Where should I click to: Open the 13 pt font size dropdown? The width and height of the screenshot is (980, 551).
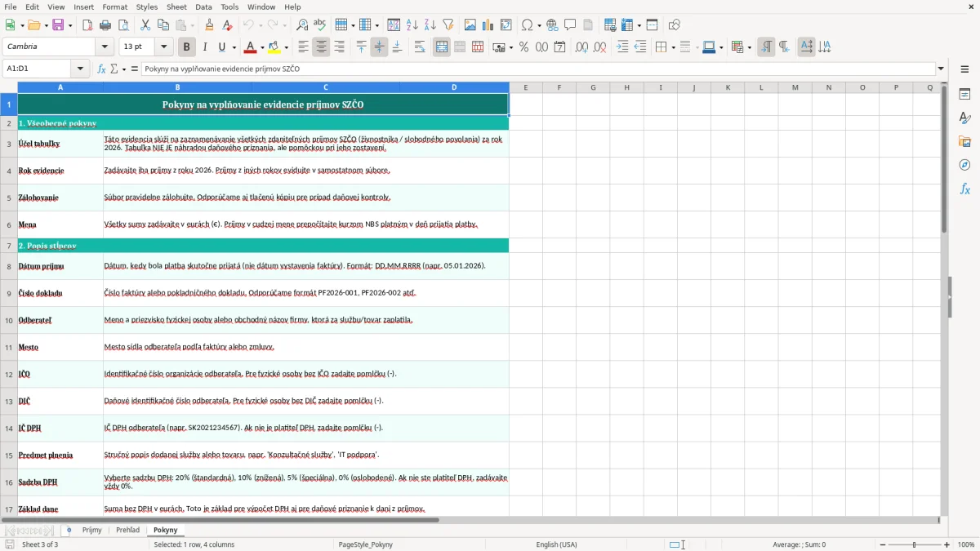coord(164,47)
